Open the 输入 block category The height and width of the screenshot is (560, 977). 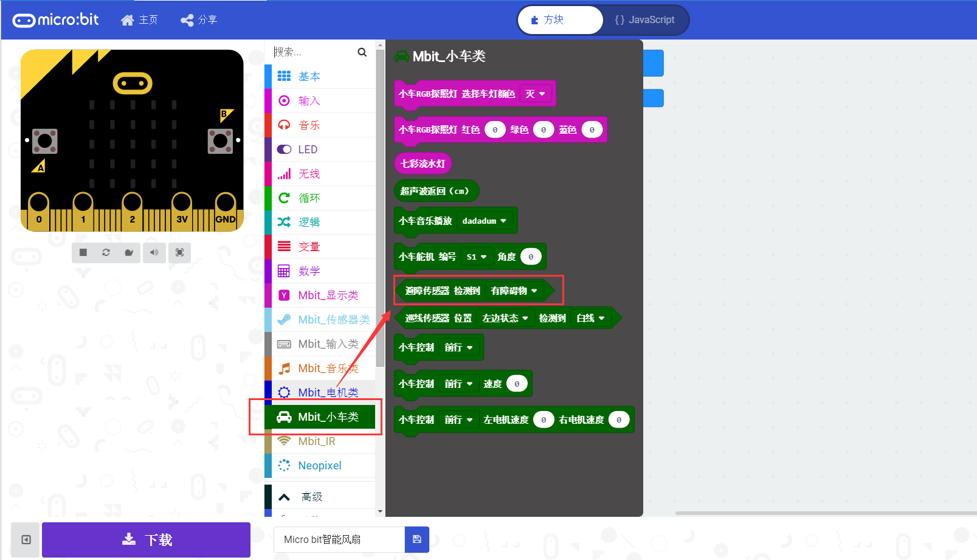pos(320,101)
